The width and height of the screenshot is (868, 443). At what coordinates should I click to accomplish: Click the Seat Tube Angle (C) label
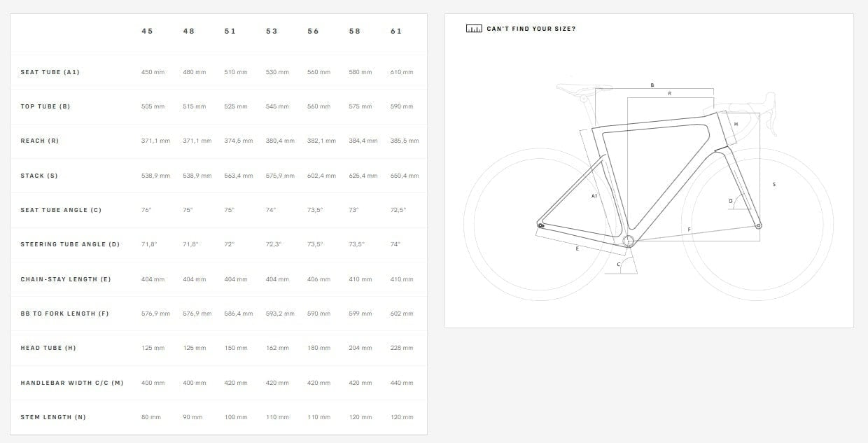pyautogui.click(x=61, y=210)
